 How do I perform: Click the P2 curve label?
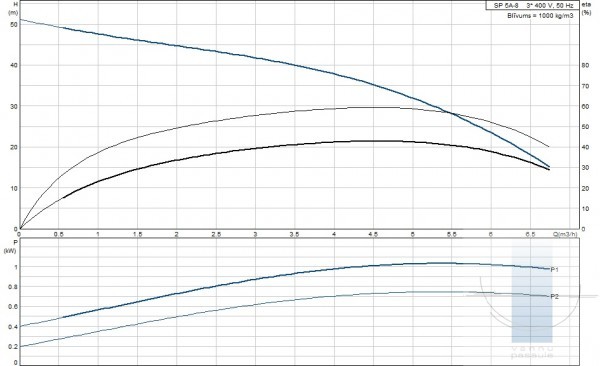(554, 296)
